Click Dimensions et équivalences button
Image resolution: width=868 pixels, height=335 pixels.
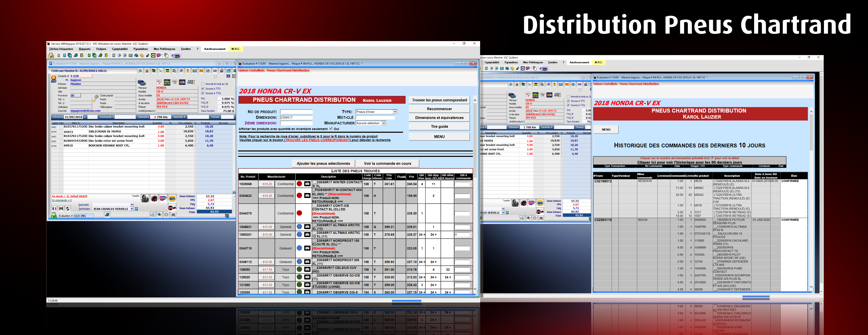[x=439, y=118]
